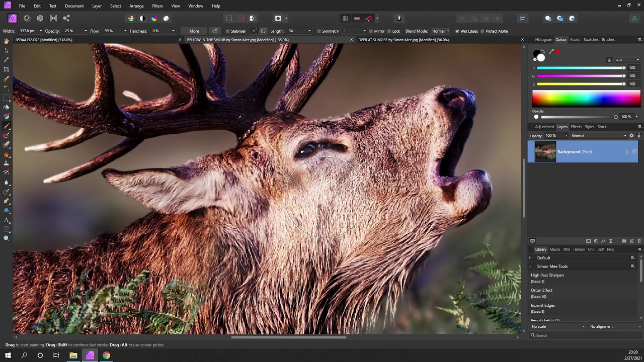The width and height of the screenshot is (644, 362).
Task: Click the account profile icon
Action: pos(634,19)
